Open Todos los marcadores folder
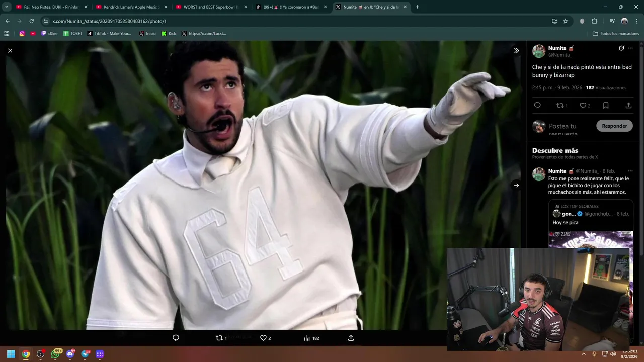The width and height of the screenshot is (644, 362). (x=616, y=34)
